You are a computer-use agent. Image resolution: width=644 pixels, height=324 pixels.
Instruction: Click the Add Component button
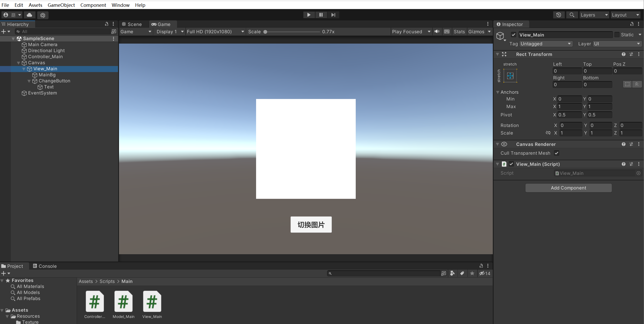pyautogui.click(x=569, y=188)
